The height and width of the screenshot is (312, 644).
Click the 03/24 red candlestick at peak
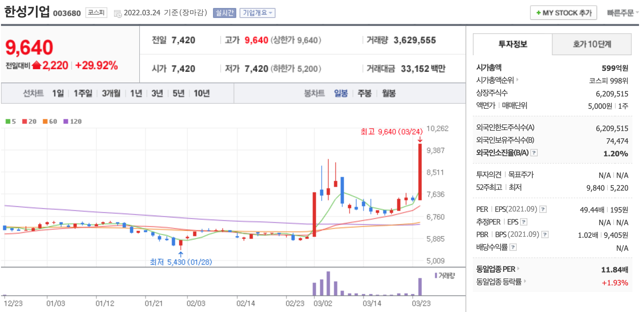click(x=420, y=172)
